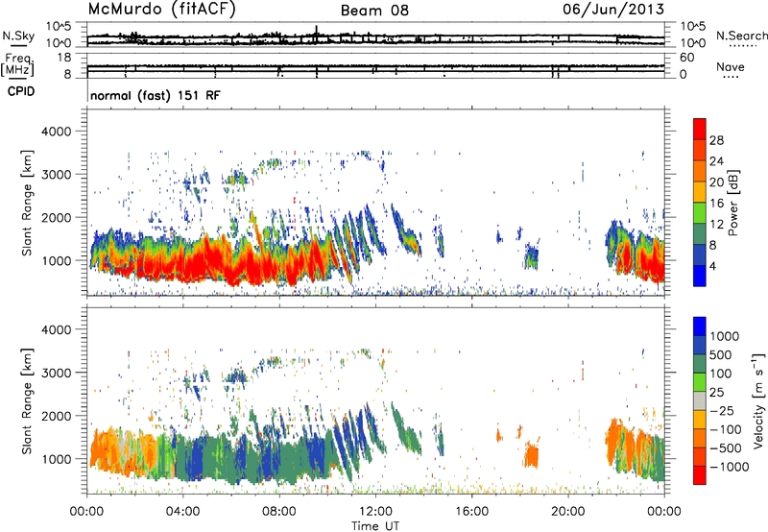Click the power echo patch near 18:30 UT

tap(532, 255)
